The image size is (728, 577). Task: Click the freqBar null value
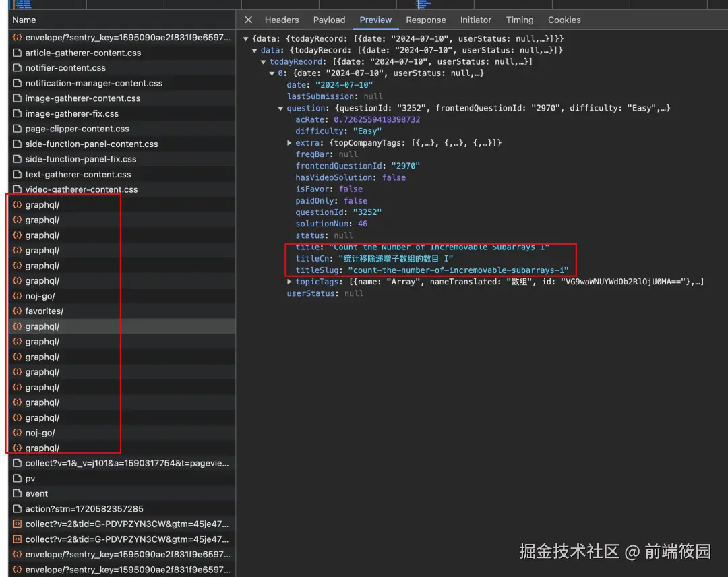click(348, 154)
